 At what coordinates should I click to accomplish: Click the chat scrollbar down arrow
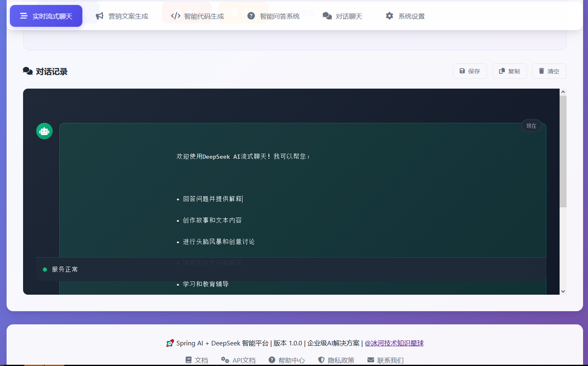563,291
